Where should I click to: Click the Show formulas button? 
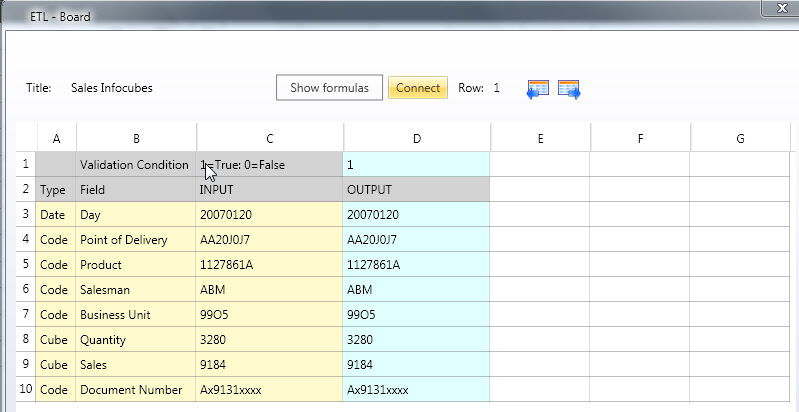pyautogui.click(x=329, y=88)
